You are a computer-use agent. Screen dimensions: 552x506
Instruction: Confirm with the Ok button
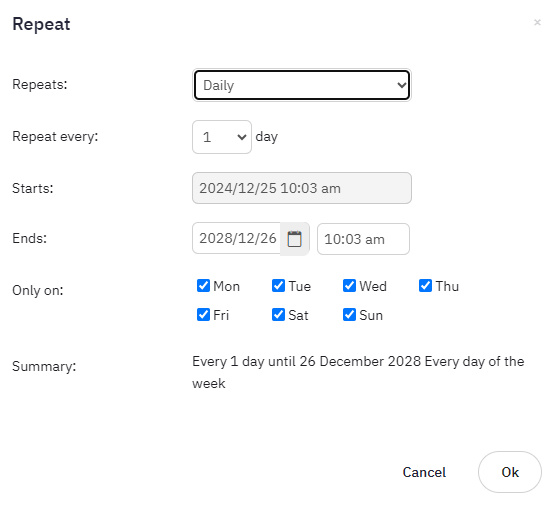click(510, 472)
